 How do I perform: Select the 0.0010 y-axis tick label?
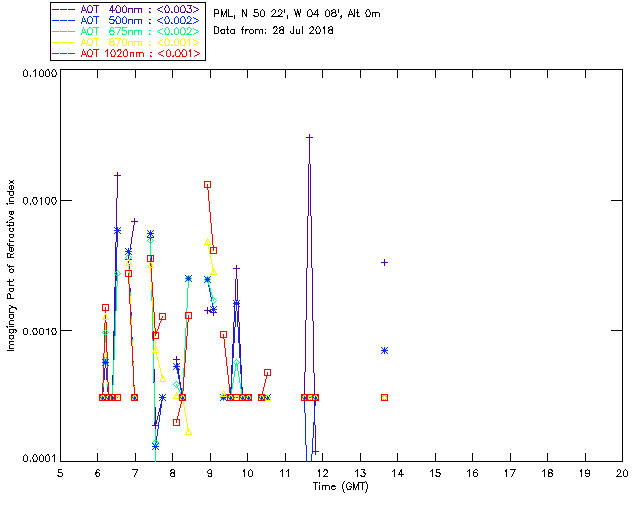(36, 331)
